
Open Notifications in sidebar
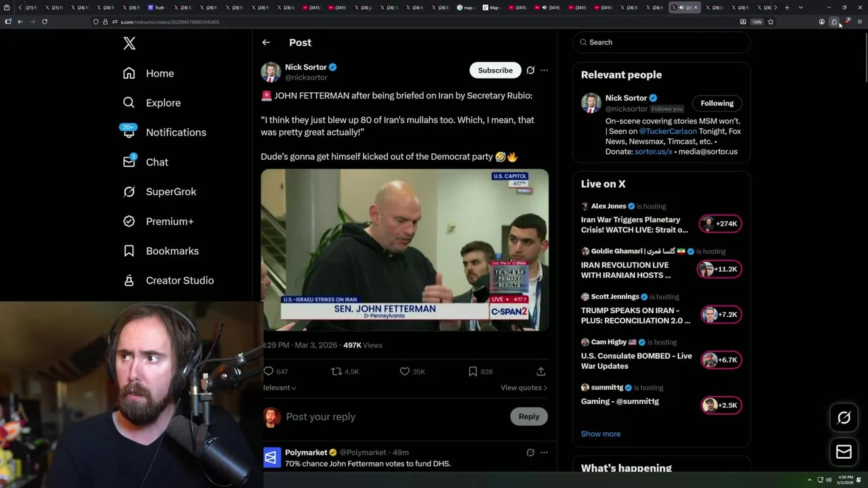[164, 132]
